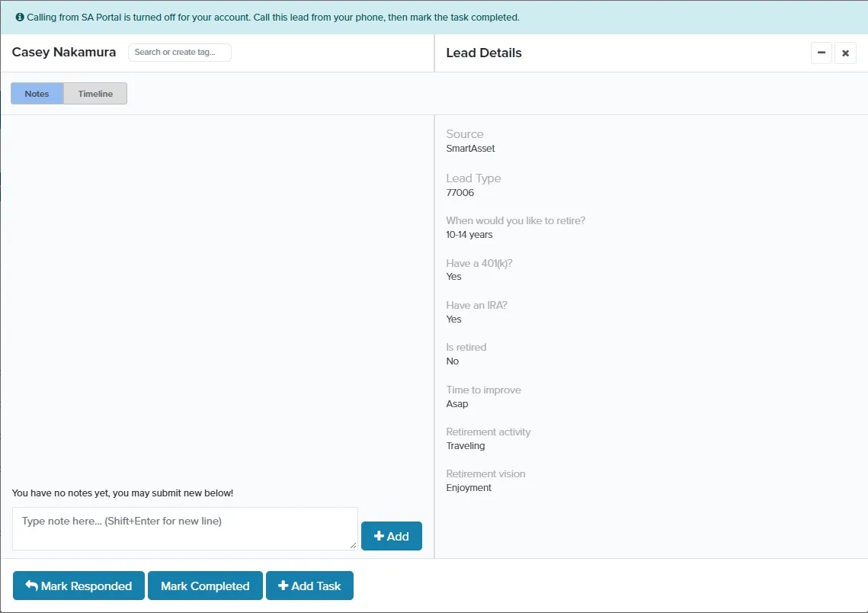
Task: Open the Add Task button
Action: coord(309,586)
